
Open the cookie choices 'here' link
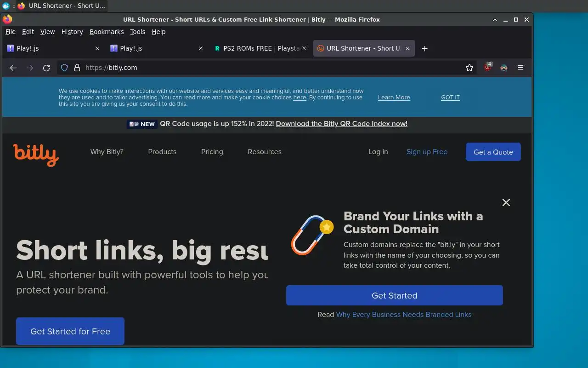point(300,98)
